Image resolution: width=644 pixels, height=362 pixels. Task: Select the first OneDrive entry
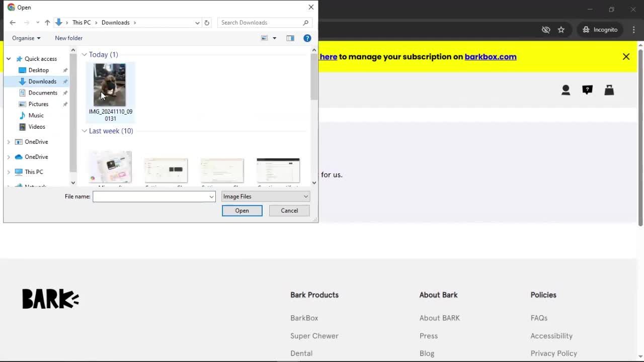(x=36, y=142)
